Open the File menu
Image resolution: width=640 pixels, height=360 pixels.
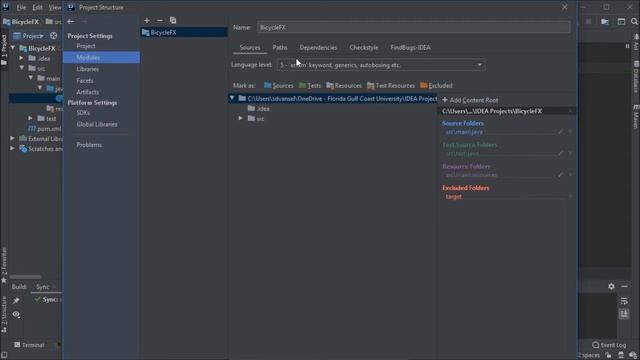pyautogui.click(x=21, y=7)
